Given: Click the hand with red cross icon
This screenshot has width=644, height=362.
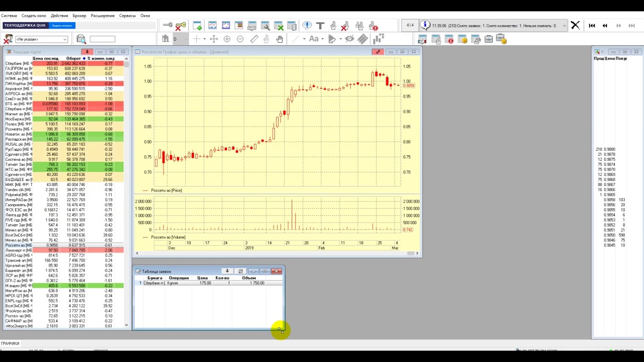Looking at the screenshot, I should click(345, 26).
